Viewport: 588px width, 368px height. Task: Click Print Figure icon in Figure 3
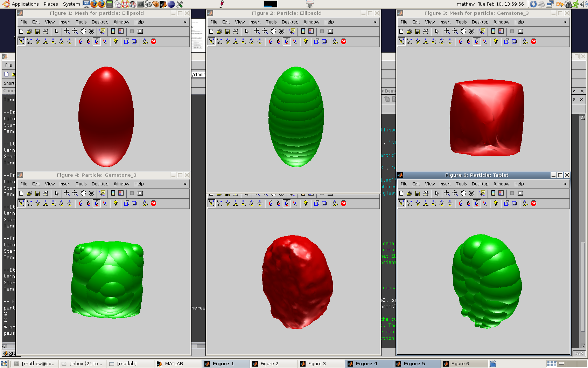pos(426,31)
